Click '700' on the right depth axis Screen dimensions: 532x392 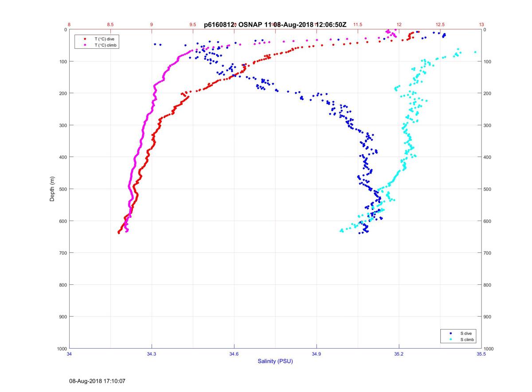(x=488, y=253)
